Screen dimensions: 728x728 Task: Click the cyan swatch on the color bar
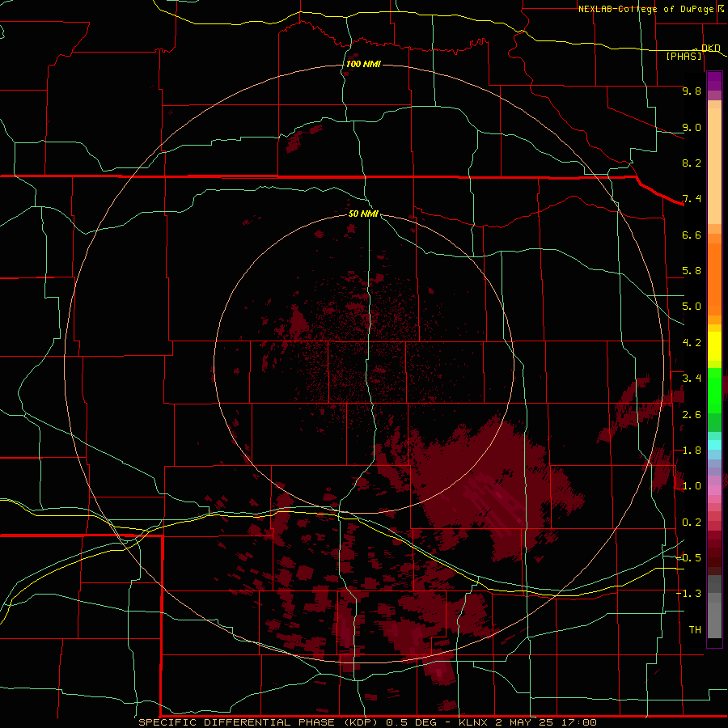[x=714, y=445]
